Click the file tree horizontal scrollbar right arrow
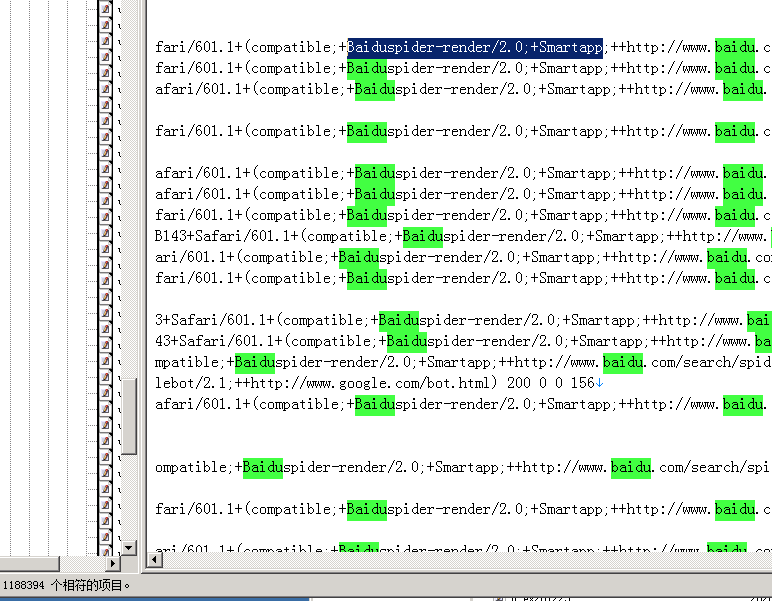The image size is (772, 601). click(113, 564)
